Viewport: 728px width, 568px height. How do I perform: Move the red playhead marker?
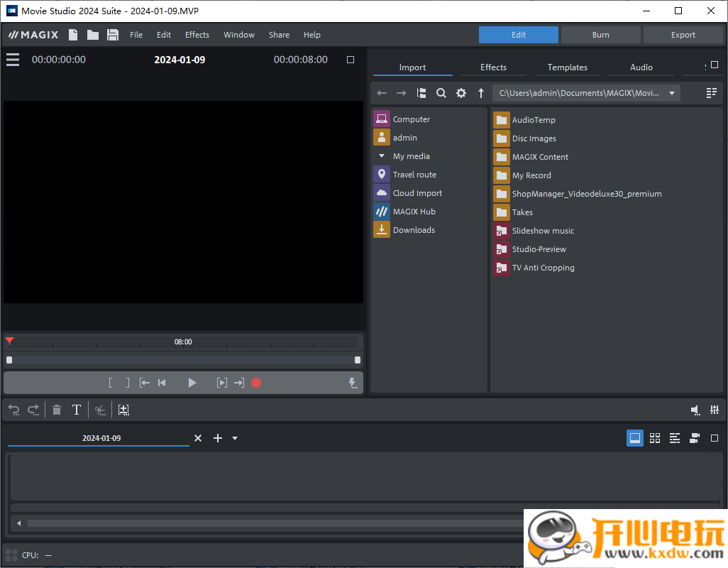[9, 342]
